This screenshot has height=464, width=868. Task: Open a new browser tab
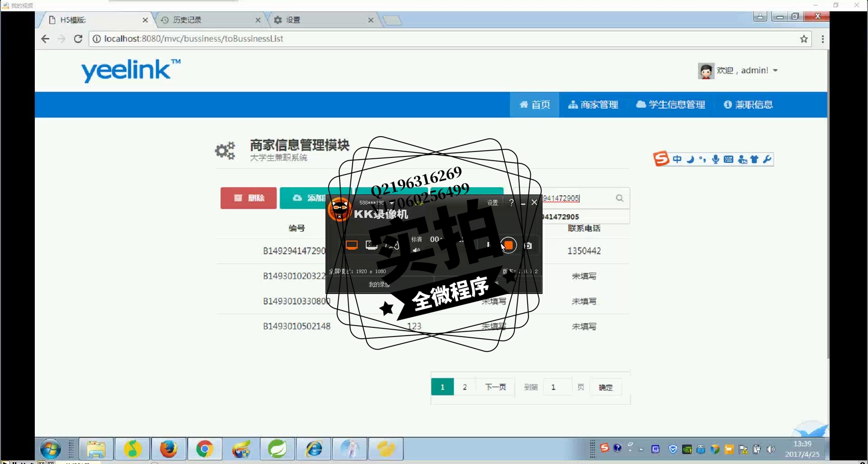click(x=392, y=20)
